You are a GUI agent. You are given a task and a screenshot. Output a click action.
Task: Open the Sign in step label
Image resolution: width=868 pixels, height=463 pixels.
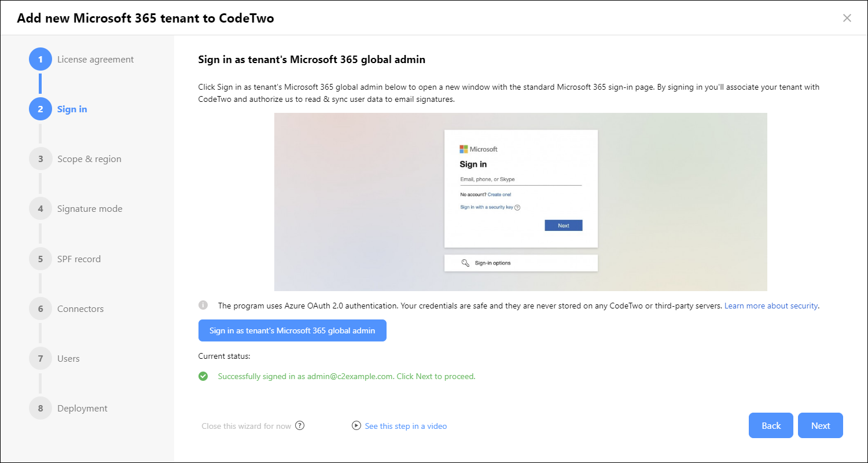[72, 109]
